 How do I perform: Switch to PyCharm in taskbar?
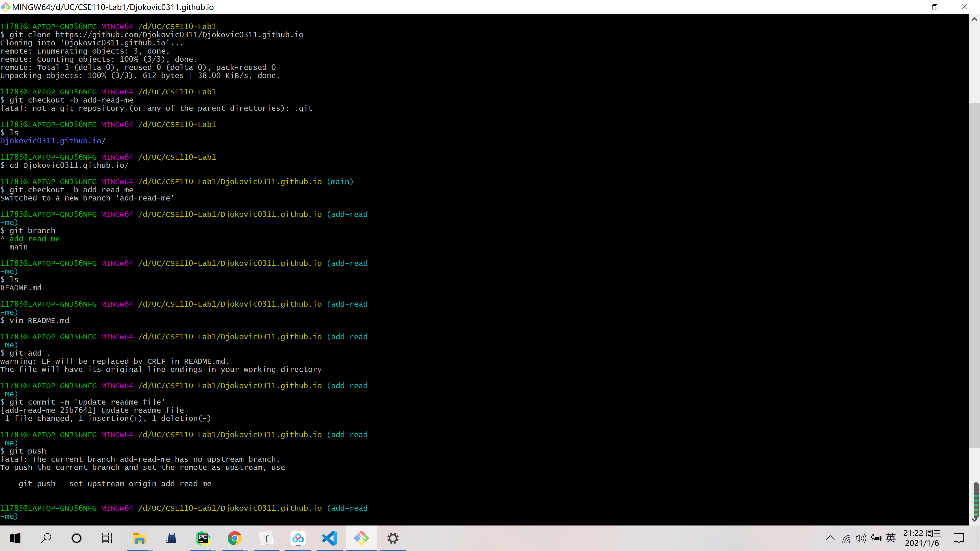pos(203,538)
